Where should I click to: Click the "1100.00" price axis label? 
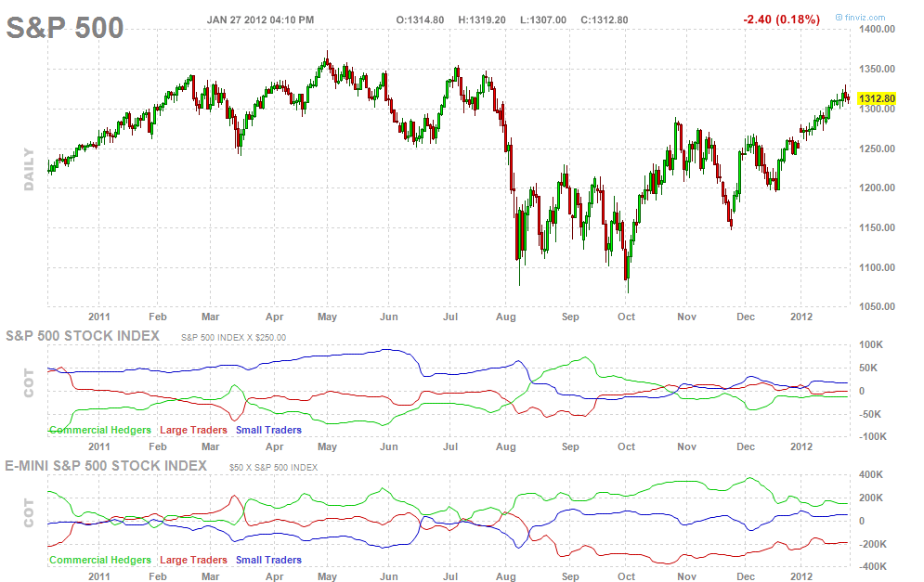(x=877, y=267)
